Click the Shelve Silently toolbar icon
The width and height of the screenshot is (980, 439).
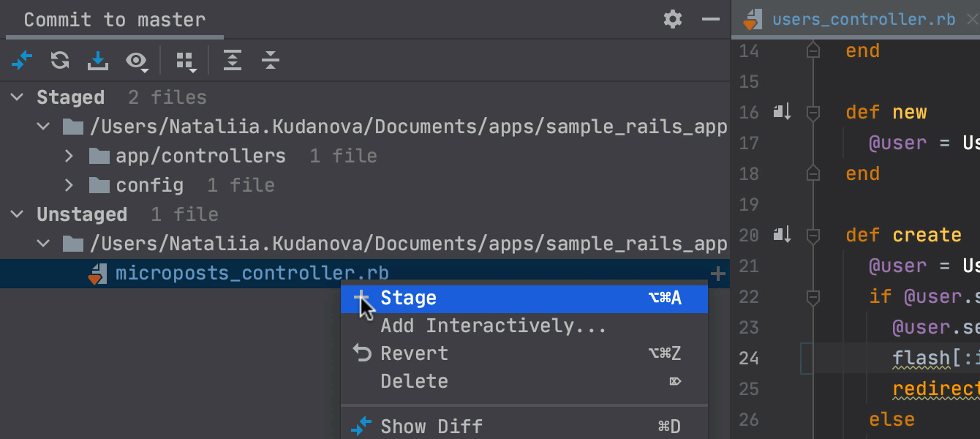pos(97,60)
